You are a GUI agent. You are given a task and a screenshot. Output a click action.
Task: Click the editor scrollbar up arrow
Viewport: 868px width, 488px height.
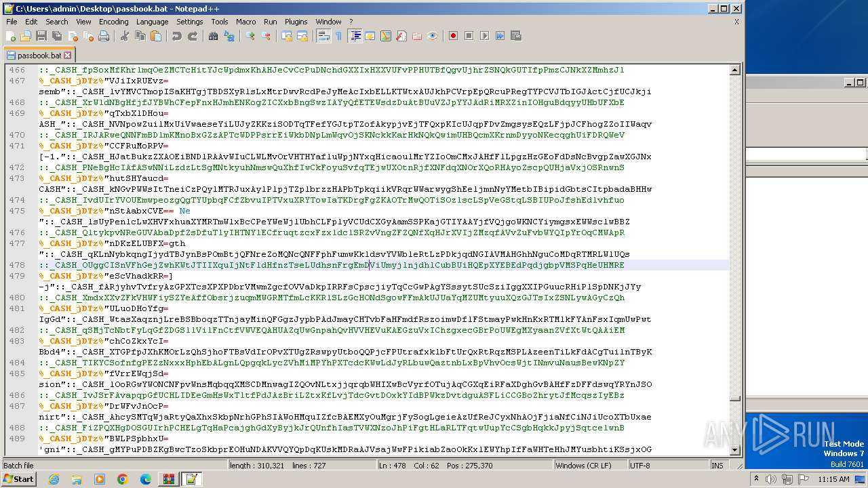click(734, 70)
